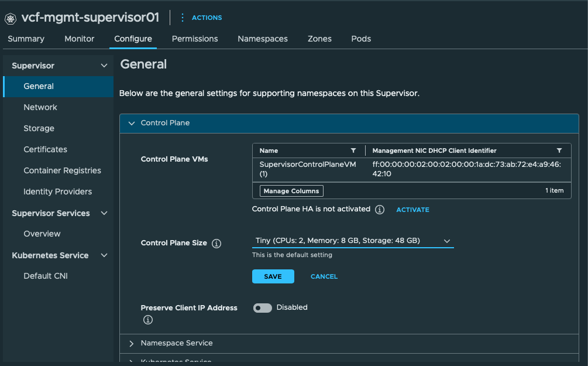Screen dimensions: 588x366
Task: Expand the Namespace Service panel
Action: (x=131, y=344)
